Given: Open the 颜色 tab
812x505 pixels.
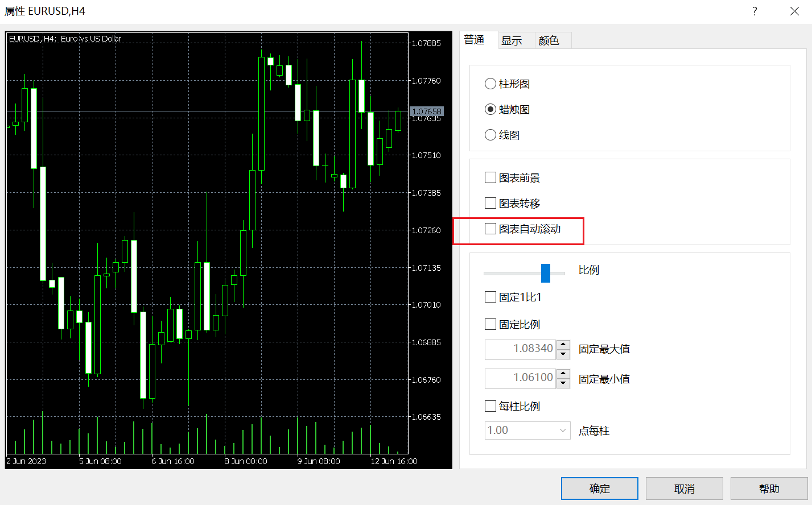Looking at the screenshot, I should pos(549,41).
